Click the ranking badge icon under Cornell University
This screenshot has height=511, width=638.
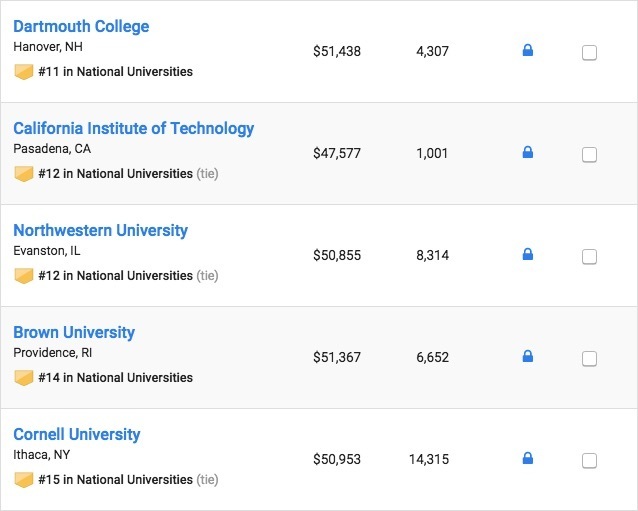tap(24, 480)
